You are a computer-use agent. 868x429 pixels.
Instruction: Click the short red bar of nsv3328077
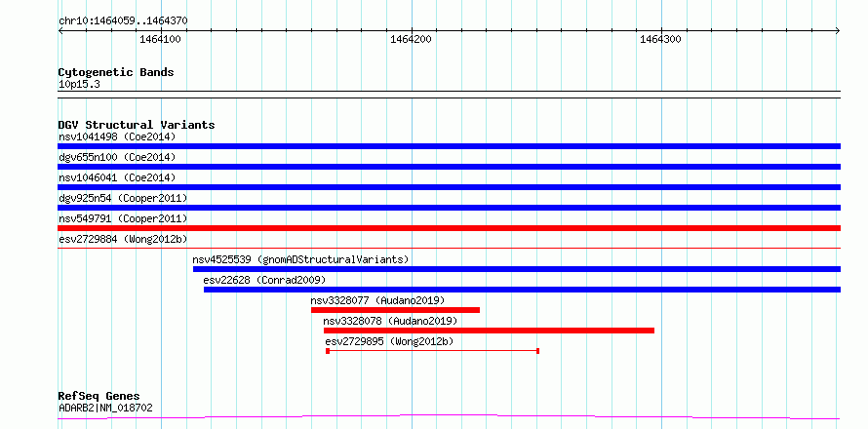pyautogui.click(x=395, y=310)
